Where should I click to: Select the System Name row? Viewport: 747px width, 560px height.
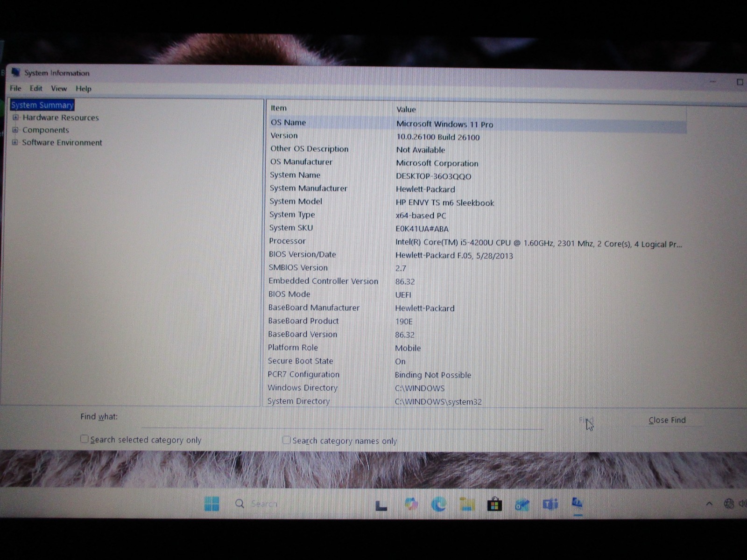point(477,175)
